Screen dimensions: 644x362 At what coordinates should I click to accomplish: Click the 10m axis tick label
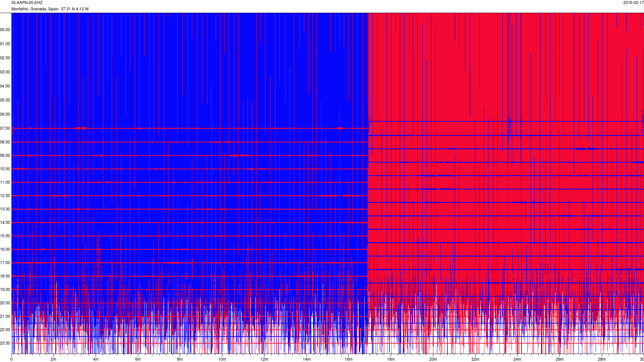click(222, 359)
